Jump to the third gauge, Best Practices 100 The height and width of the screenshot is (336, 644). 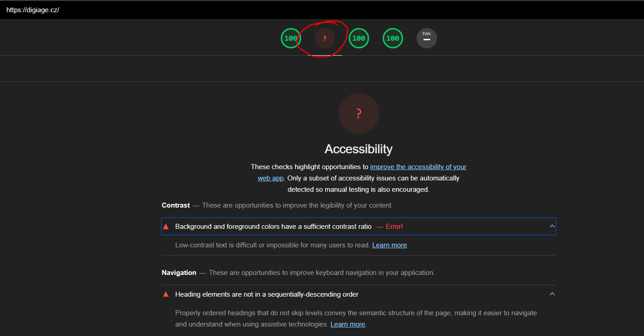(359, 38)
